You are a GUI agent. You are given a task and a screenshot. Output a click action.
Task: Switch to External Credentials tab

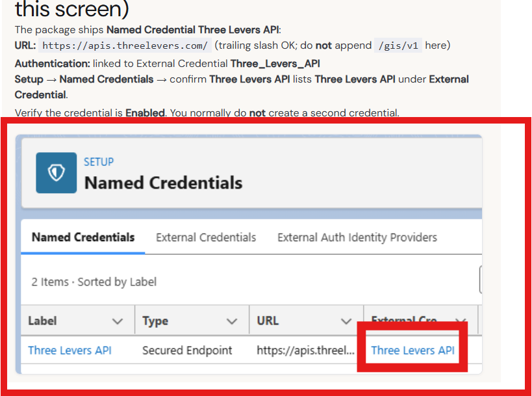point(206,237)
